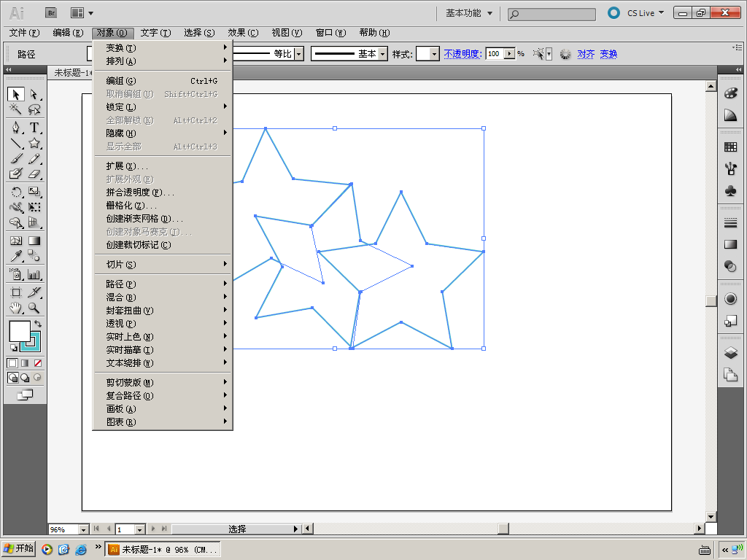Click the 不透明度 opacity link

[x=462, y=54]
